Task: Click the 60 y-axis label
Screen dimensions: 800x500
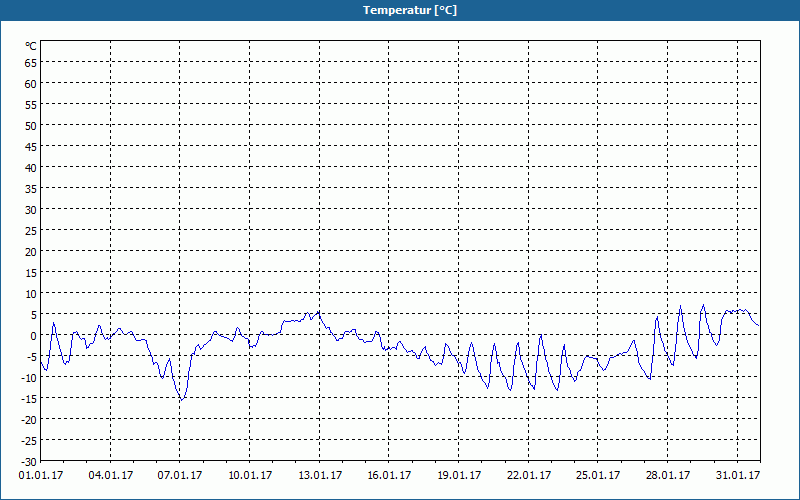Action: 31,84
